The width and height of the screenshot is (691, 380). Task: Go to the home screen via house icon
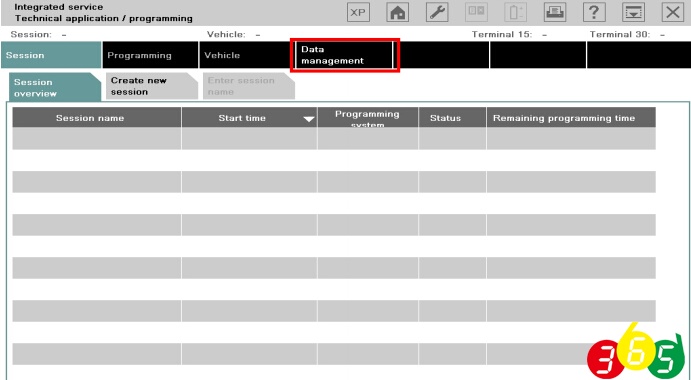(x=398, y=12)
